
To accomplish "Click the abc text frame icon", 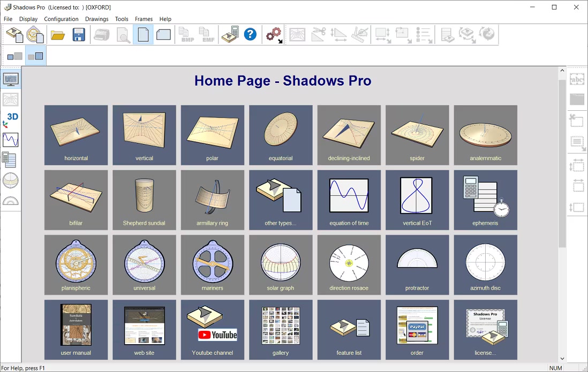I will click(x=577, y=79).
